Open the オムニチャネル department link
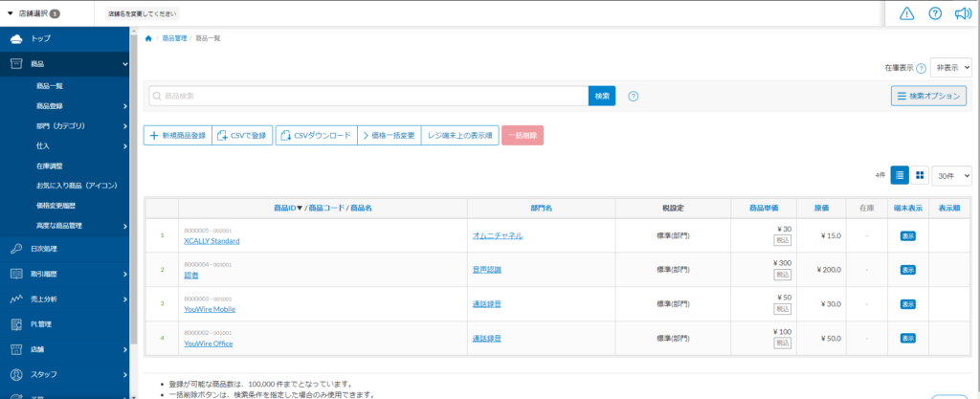Image resolution: width=980 pixels, height=399 pixels. [x=498, y=235]
